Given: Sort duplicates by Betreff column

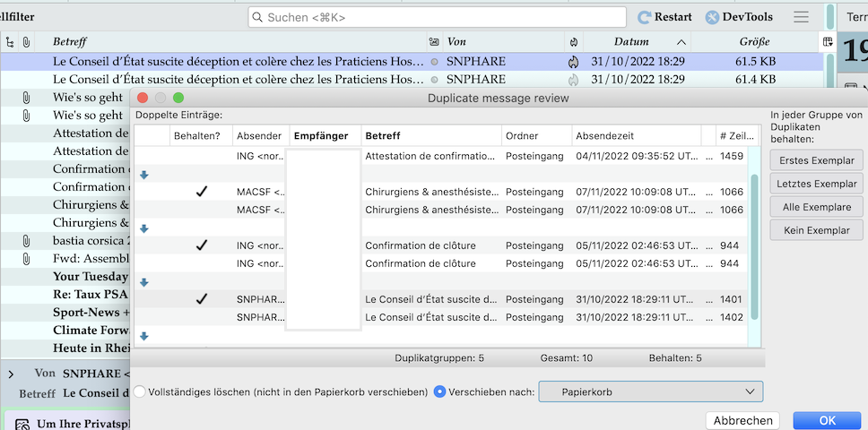Looking at the screenshot, I should pyautogui.click(x=432, y=135).
